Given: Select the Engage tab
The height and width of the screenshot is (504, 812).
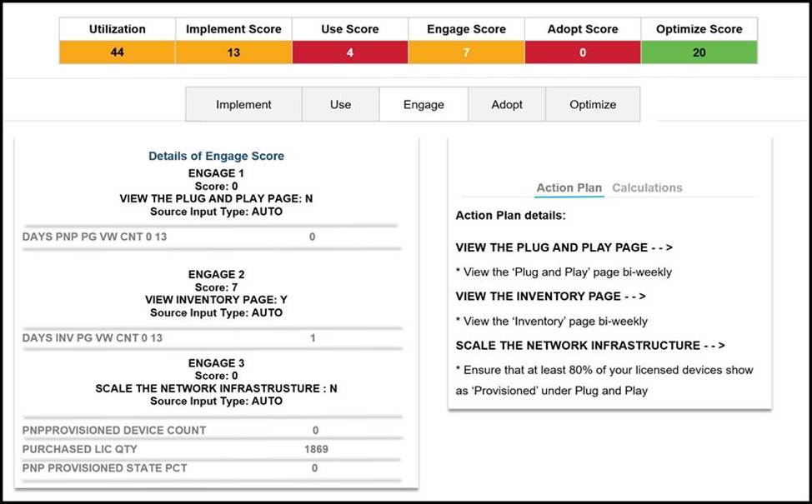Looking at the screenshot, I should (x=424, y=105).
